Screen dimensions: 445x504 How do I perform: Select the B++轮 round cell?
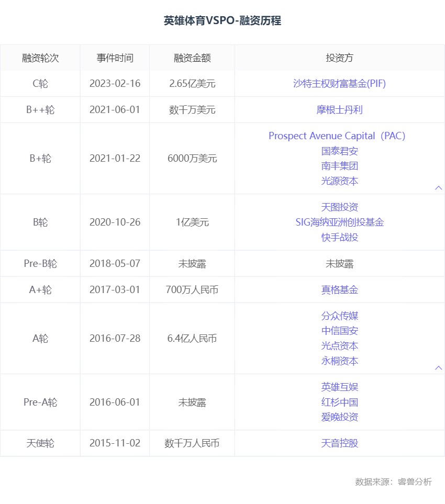coord(40,110)
